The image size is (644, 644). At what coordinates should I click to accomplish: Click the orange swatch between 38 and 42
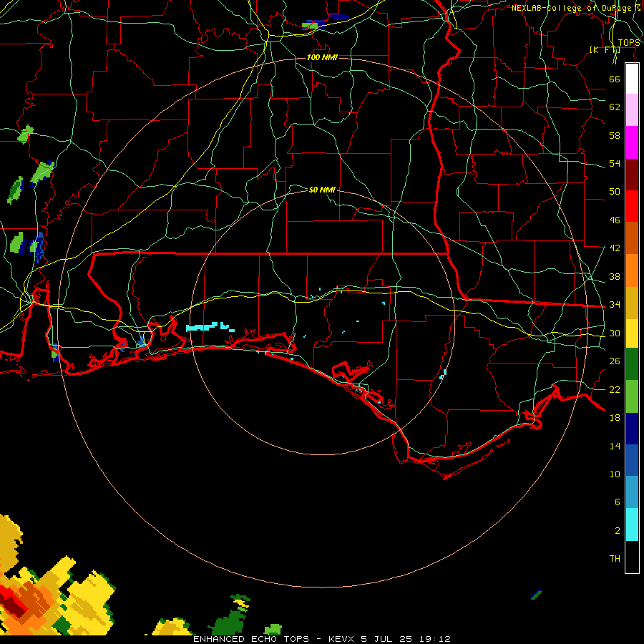[632, 270]
